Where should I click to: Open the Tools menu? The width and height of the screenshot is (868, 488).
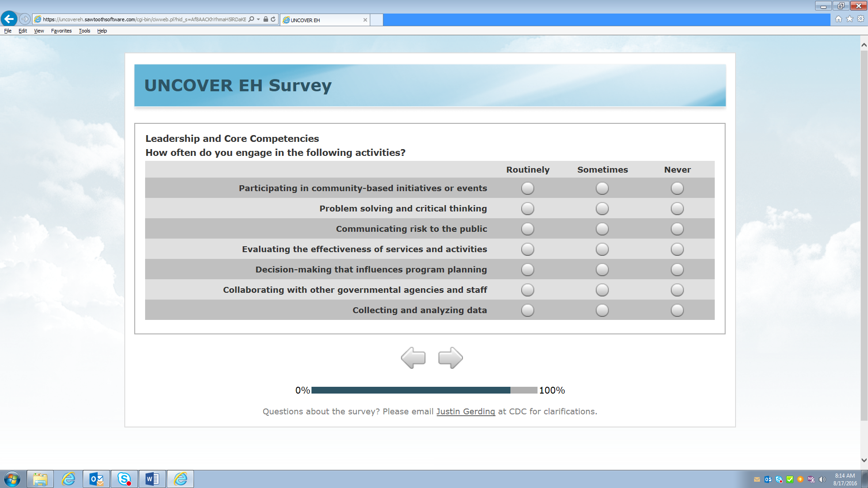click(84, 31)
